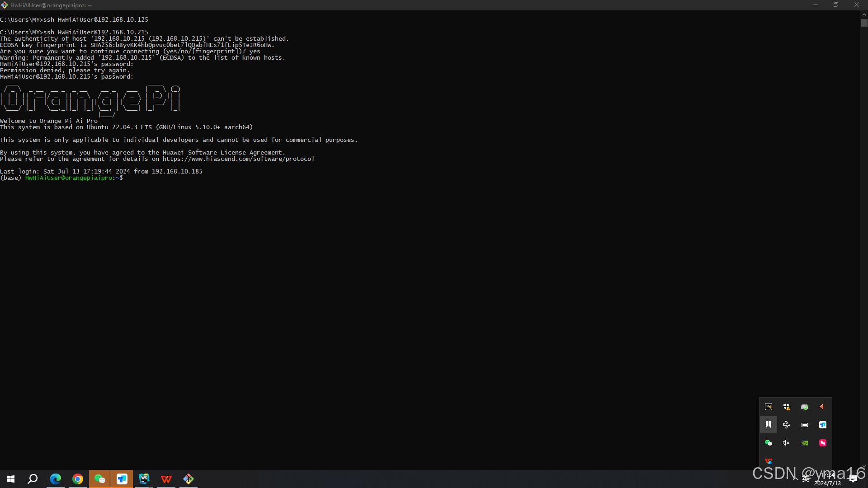868x488 pixels.
Task: Open the notification center icon
Action: 853,479
